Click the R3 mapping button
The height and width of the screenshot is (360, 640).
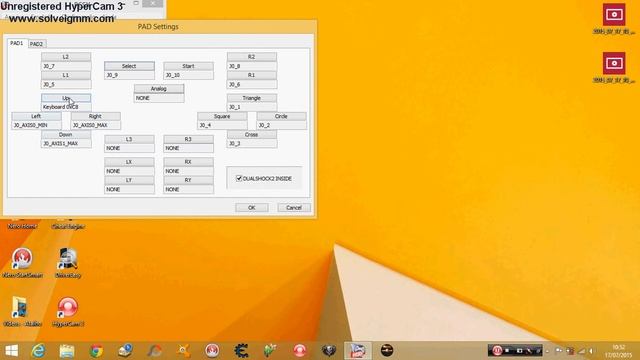188,139
